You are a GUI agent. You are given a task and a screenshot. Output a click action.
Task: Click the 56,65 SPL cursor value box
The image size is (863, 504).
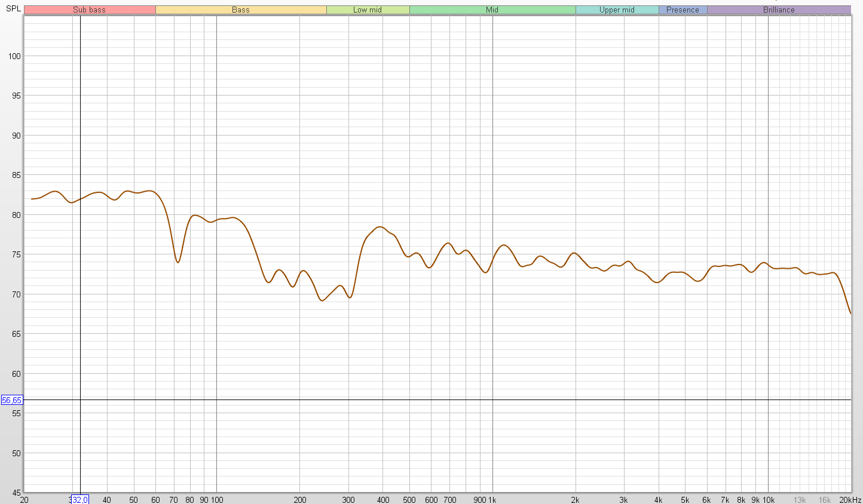(12, 400)
